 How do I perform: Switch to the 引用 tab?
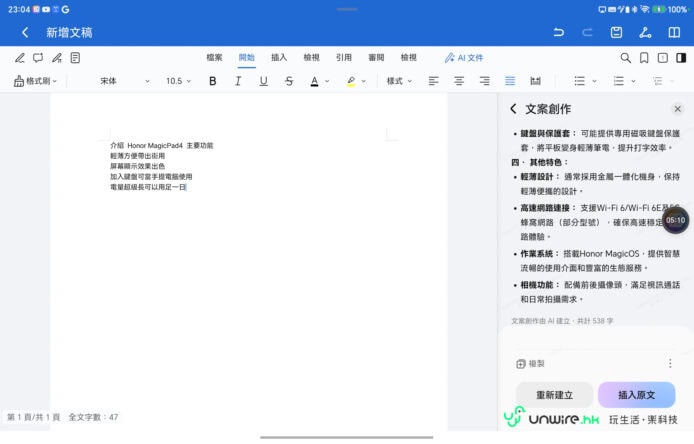(x=343, y=58)
